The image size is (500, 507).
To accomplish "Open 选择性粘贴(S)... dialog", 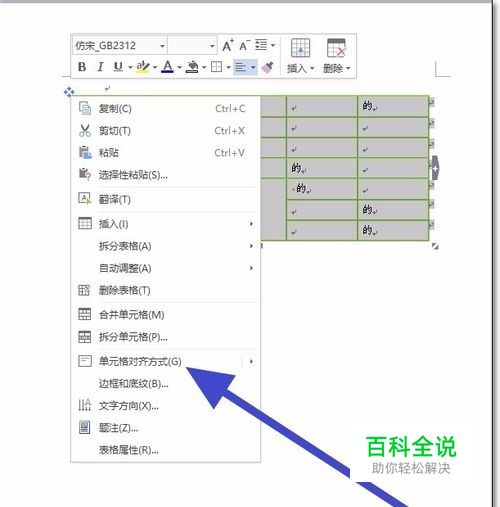I will (165, 174).
